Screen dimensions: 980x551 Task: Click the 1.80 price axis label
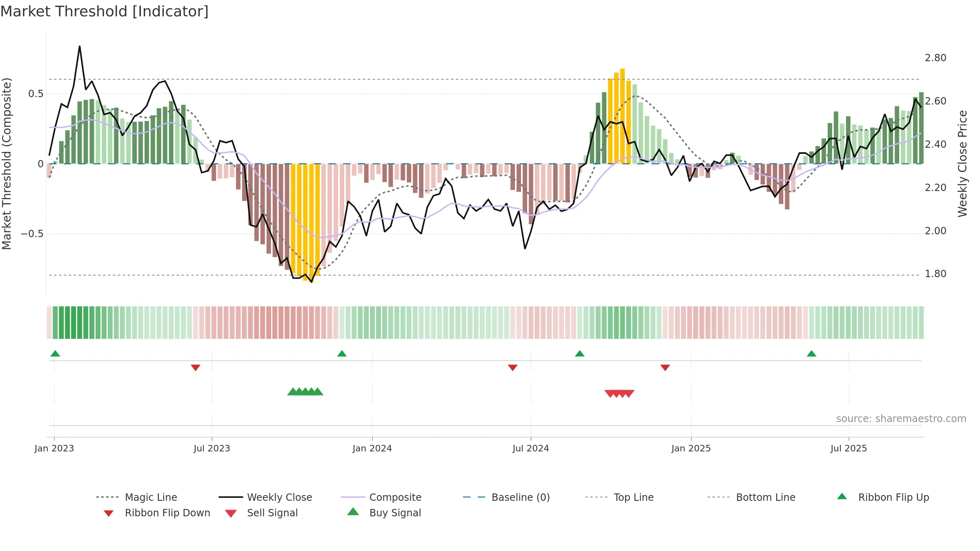(935, 274)
